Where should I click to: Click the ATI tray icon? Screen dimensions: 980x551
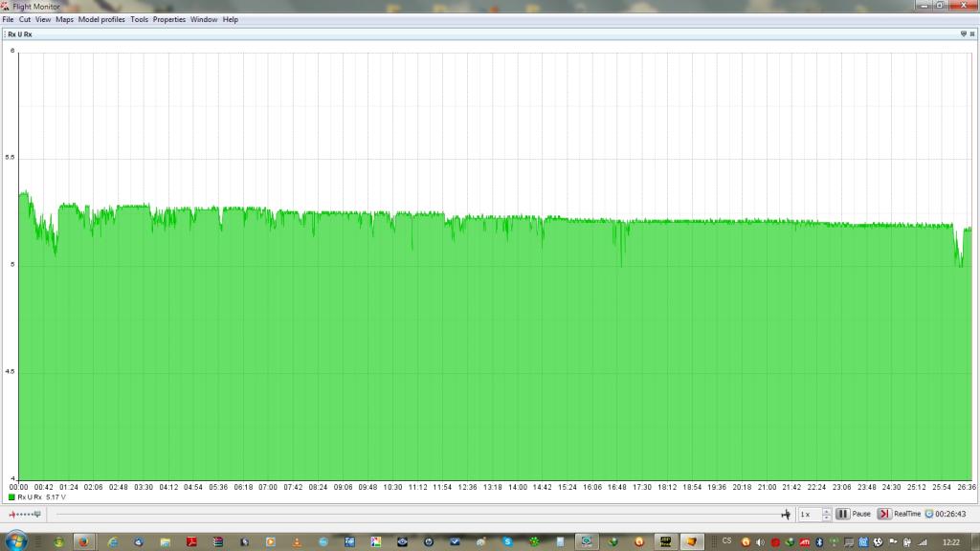[805, 541]
